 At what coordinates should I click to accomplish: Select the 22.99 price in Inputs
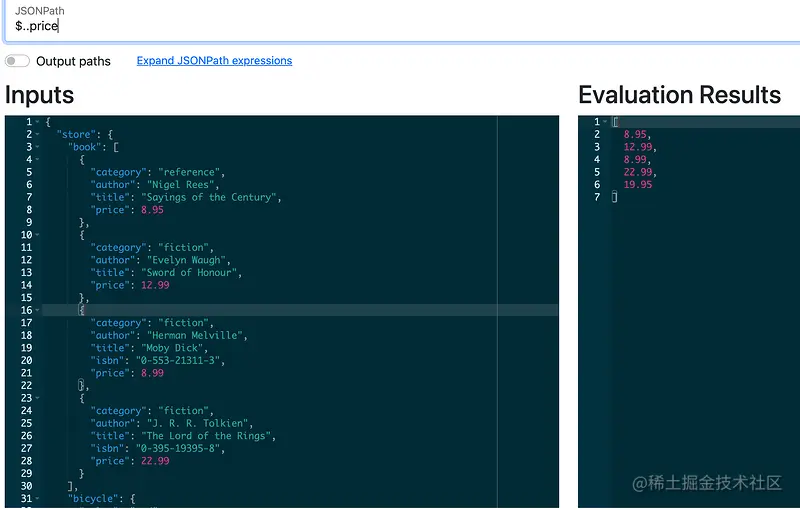tap(155, 461)
